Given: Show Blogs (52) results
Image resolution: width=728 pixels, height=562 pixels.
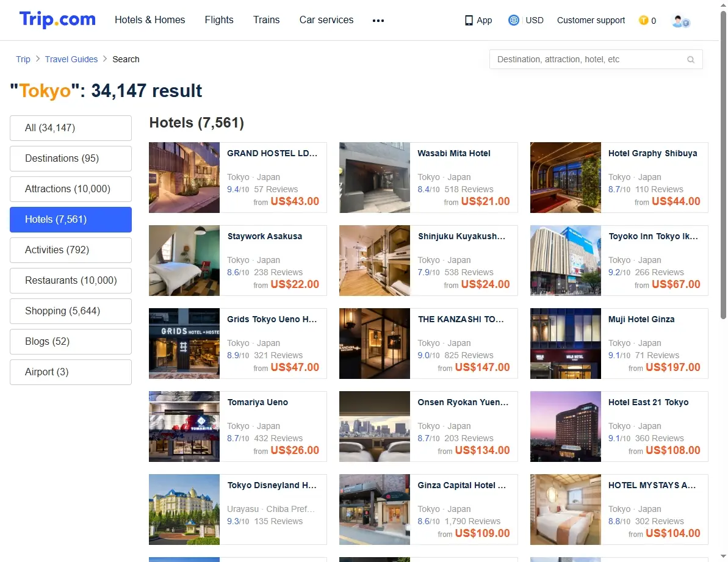Looking at the screenshot, I should [71, 342].
